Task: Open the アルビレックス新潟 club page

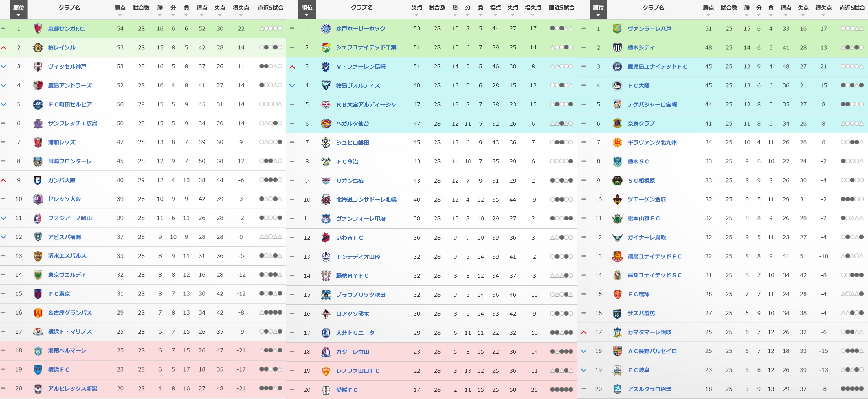Action: [x=72, y=389]
